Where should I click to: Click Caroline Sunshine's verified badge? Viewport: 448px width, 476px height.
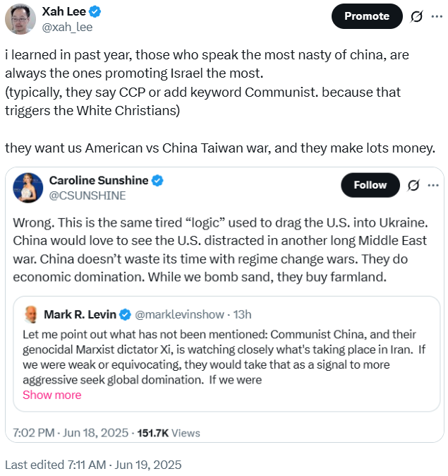[x=158, y=180]
